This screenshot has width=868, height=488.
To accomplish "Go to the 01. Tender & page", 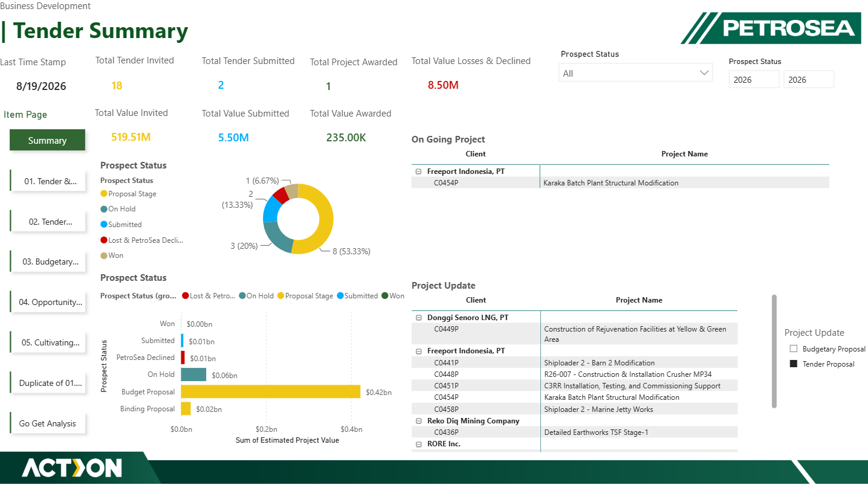I will click(48, 181).
